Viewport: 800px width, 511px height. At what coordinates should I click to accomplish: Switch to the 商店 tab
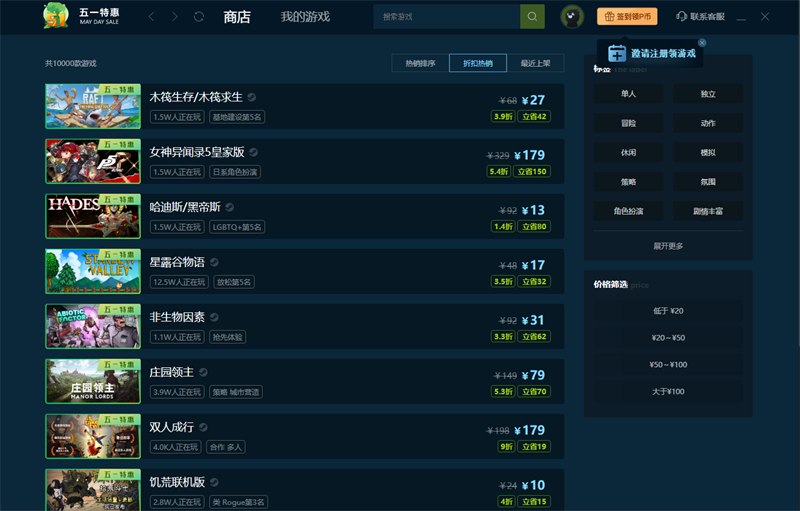(x=237, y=17)
